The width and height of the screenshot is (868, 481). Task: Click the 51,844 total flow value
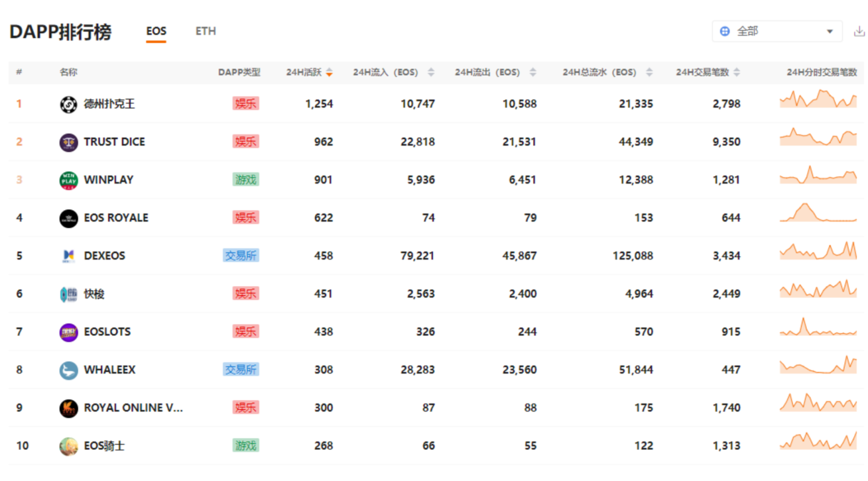pyautogui.click(x=636, y=370)
